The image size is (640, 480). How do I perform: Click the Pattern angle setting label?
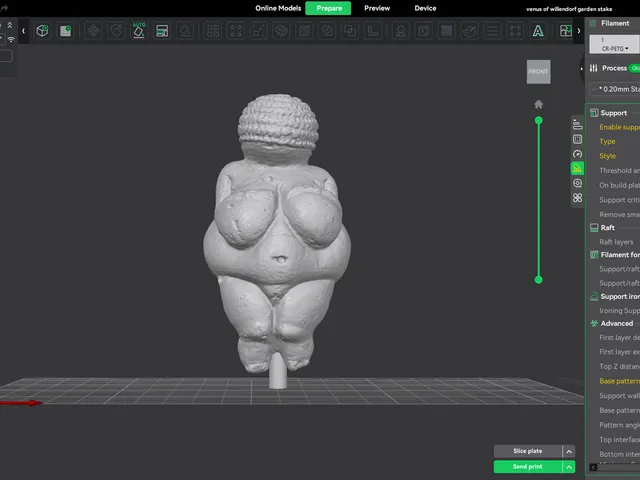click(620, 425)
